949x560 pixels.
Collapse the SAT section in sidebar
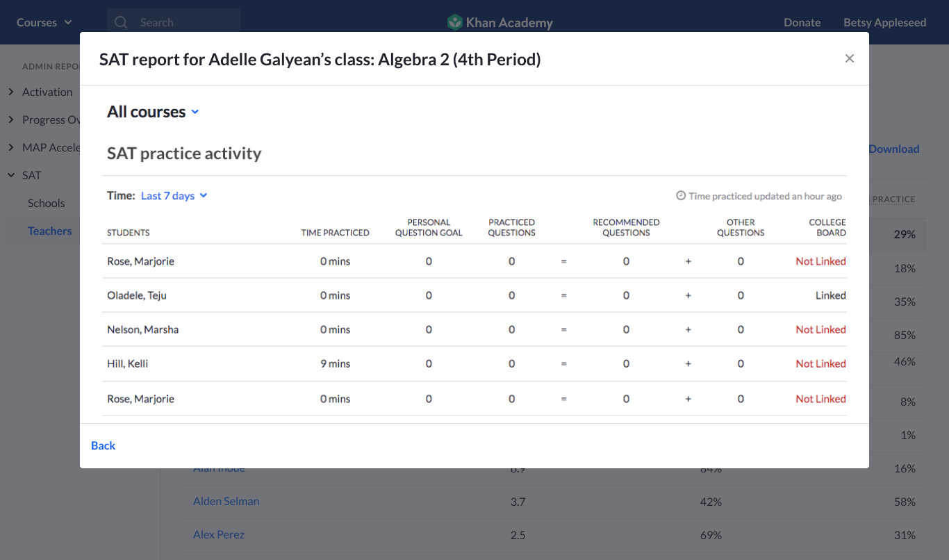tap(12, 175)
